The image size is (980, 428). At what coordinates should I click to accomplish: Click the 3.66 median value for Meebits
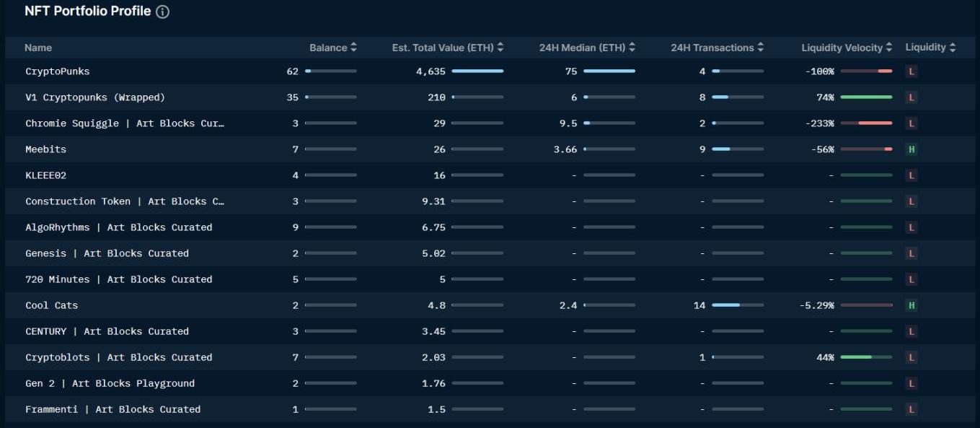tap(565, 149)
